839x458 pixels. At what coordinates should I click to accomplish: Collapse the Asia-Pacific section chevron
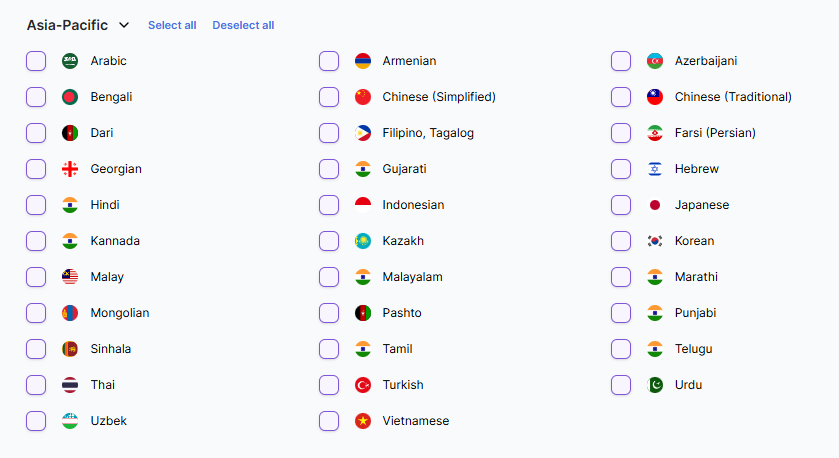[124, 25]
